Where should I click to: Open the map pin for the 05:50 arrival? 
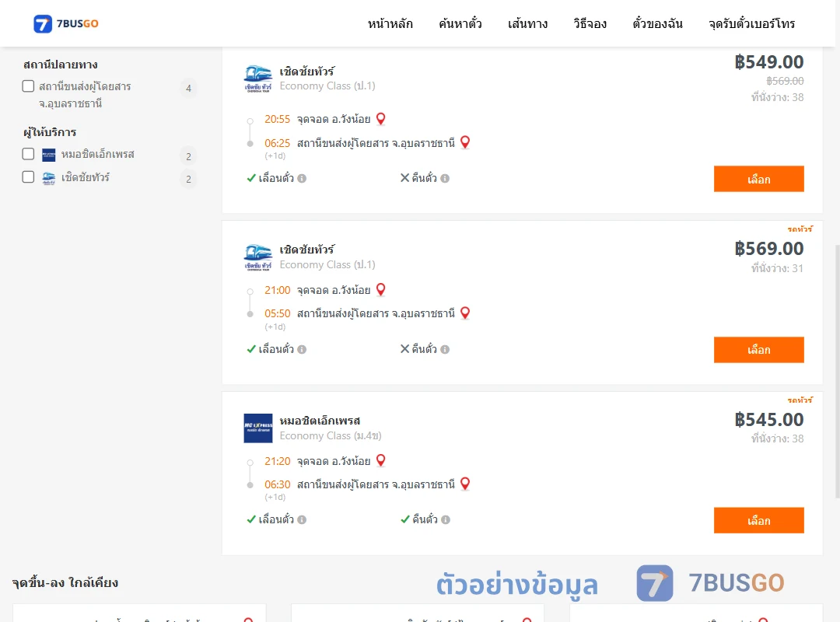click(465, 313)
